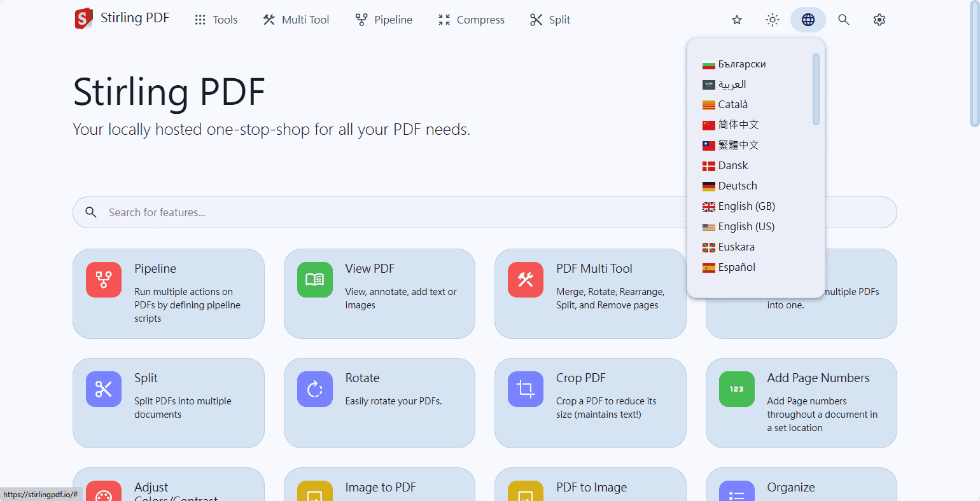Click the search field magnifier icon

coord(91,212)
